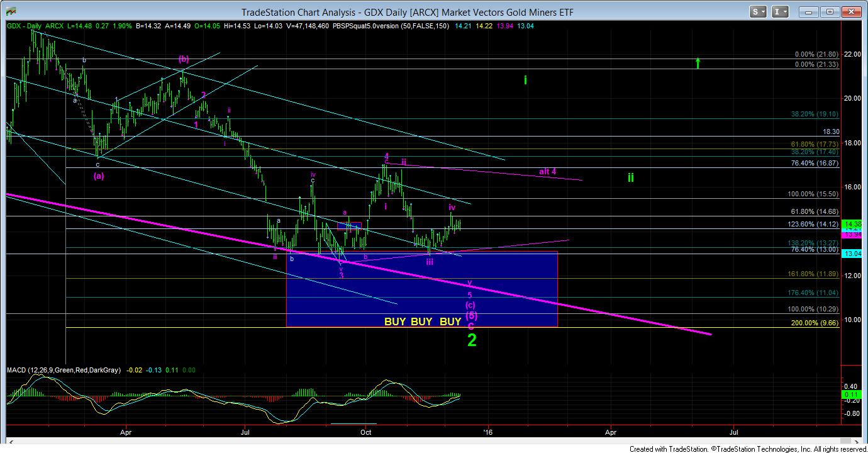Select the purple '(b)' wave label
The image size is (868, 453).
[183, 59]
